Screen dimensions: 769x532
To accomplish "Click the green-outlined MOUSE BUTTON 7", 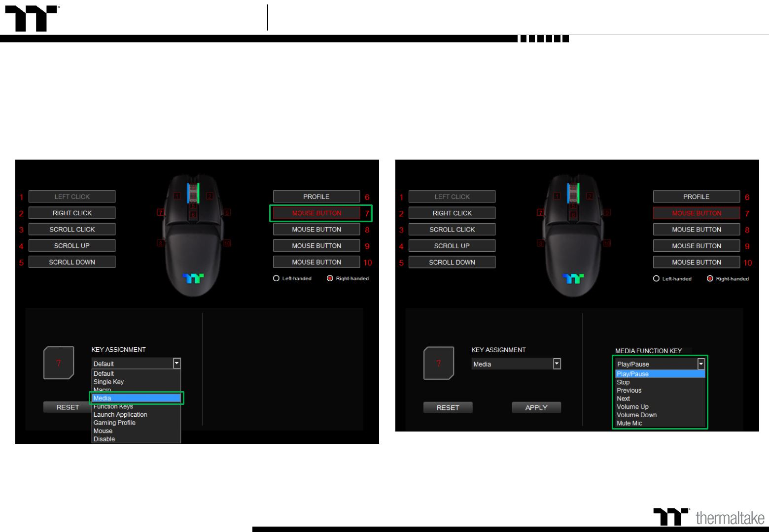I will pos(316,213).
